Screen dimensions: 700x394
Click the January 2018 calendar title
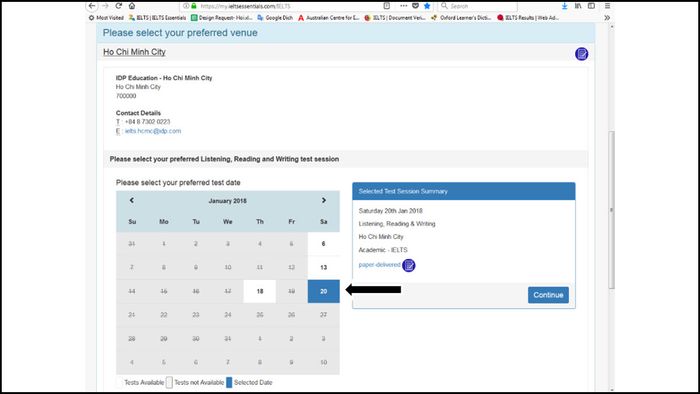click(x=228, y=201)
